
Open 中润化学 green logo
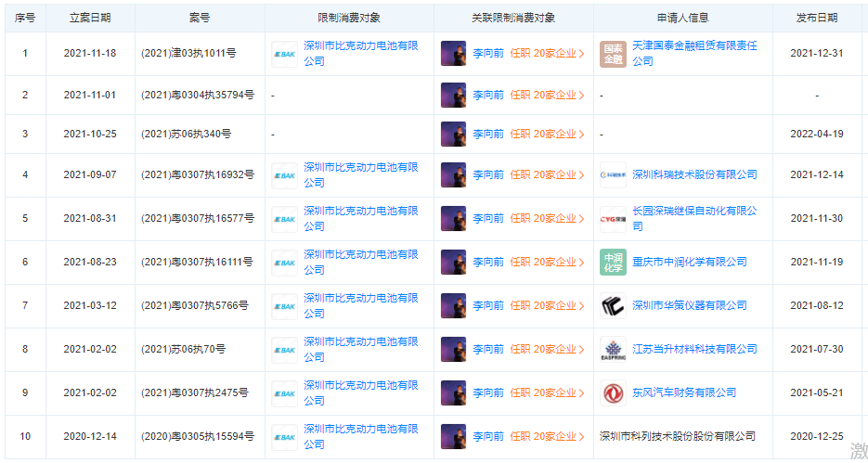point(613,263)
